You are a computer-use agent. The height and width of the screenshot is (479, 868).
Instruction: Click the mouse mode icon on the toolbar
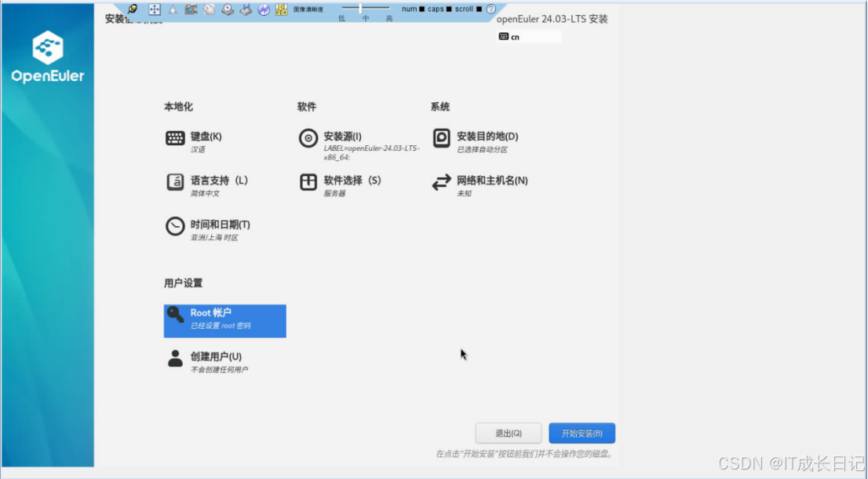coord(210,9)
